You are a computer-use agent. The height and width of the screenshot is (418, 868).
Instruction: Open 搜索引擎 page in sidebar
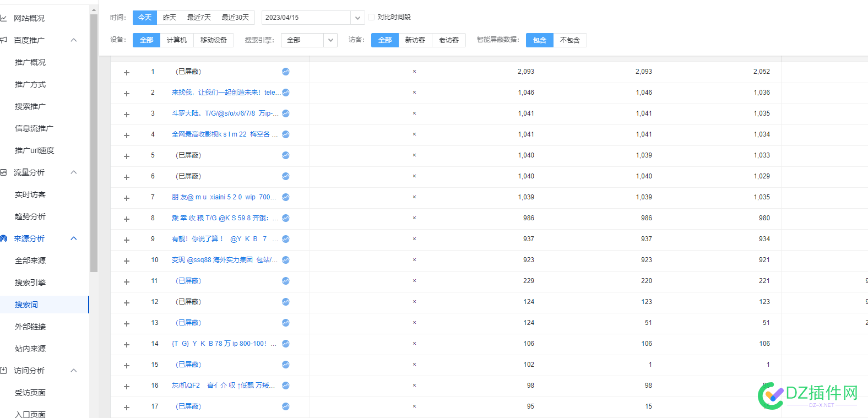coord(30,283)
